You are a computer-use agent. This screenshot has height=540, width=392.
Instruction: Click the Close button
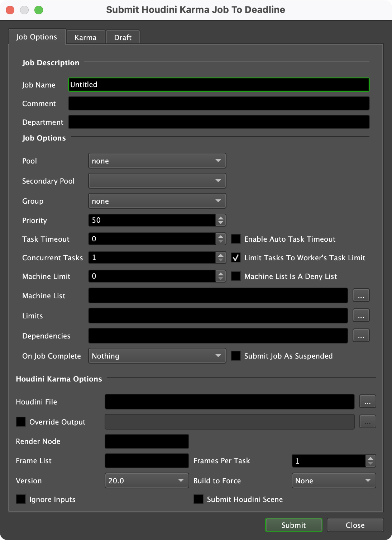(355, 525)
